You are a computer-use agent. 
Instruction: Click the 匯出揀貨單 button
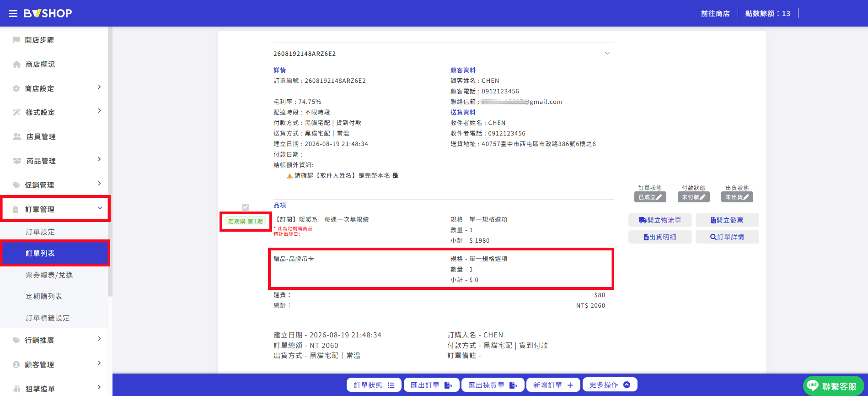point(493,385)
